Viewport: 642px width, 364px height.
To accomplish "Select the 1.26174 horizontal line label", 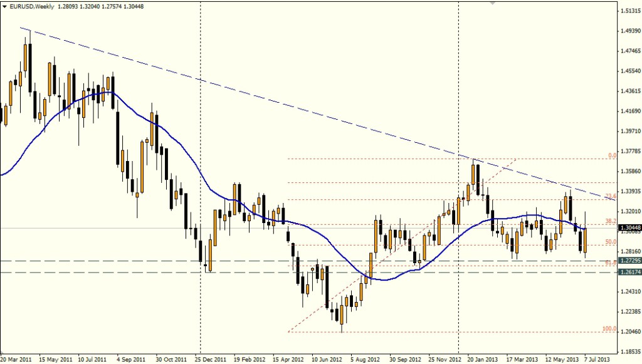I will click(628, 273).
